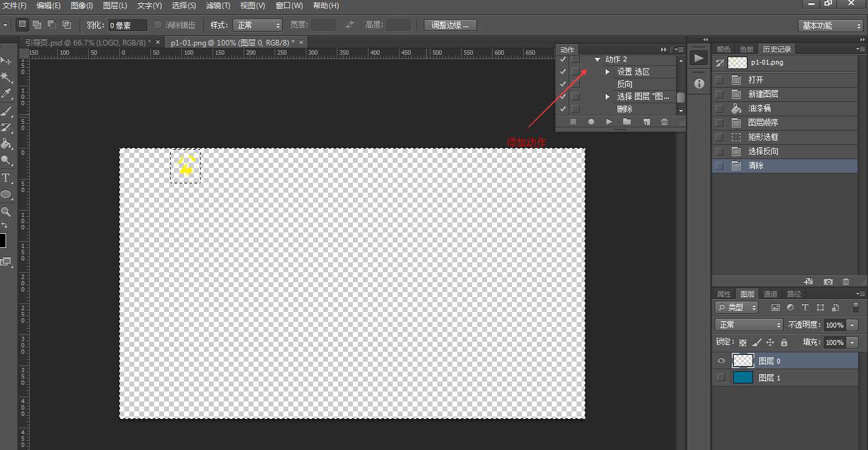The height and width of the screenshot is (450, 868).
Task: Collapse the 动作 2 action
Action: pyautogui.click(x=598, y=60)
